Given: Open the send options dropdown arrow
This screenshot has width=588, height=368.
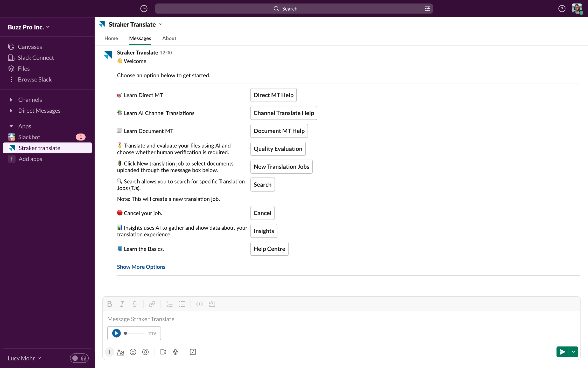Looking at the screenshot, I should (x=573, y=352).
